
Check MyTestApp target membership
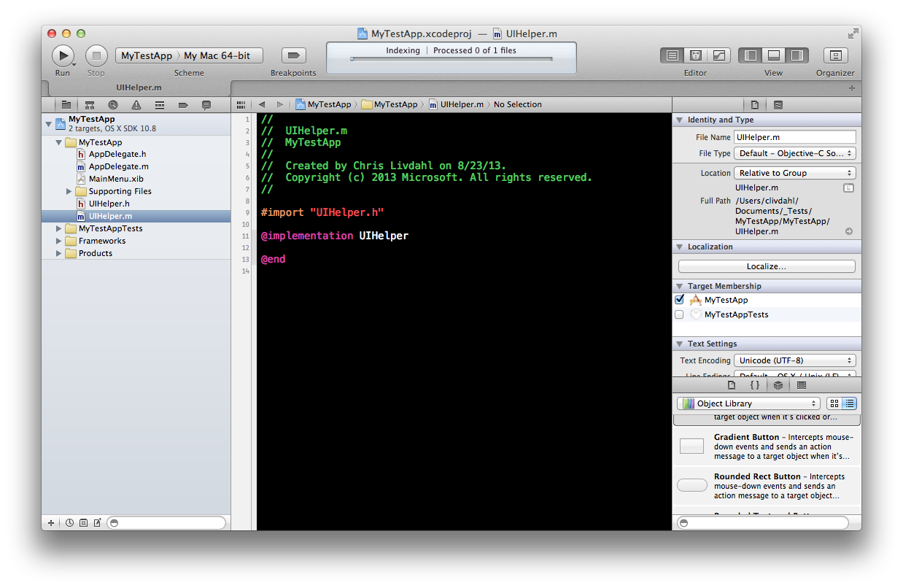pos(680,300)
